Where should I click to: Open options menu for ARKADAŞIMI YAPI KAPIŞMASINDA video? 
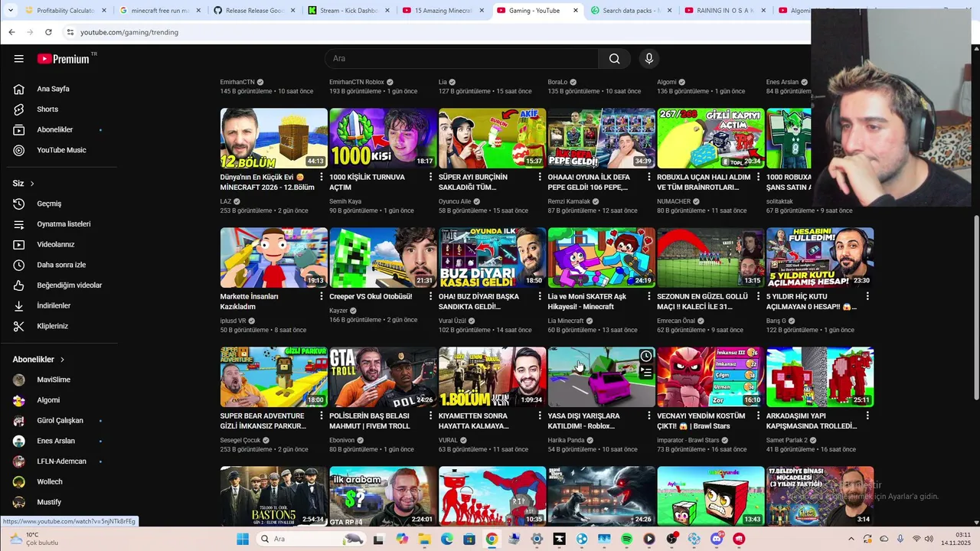867,416
